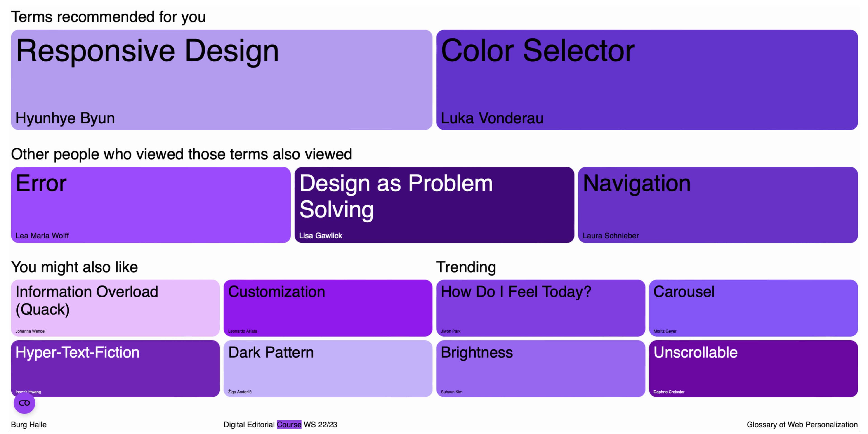Go to the Navigation term card
Viewport: 868px width, 434px height.
point(718,205)
